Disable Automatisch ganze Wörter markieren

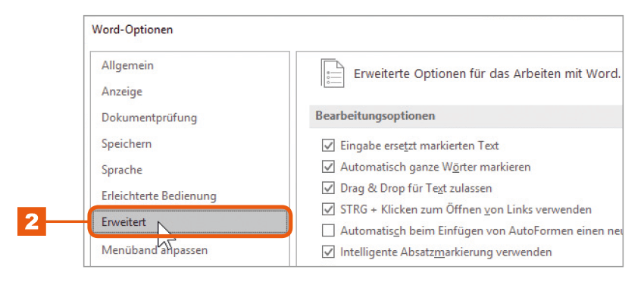(328, 167)
